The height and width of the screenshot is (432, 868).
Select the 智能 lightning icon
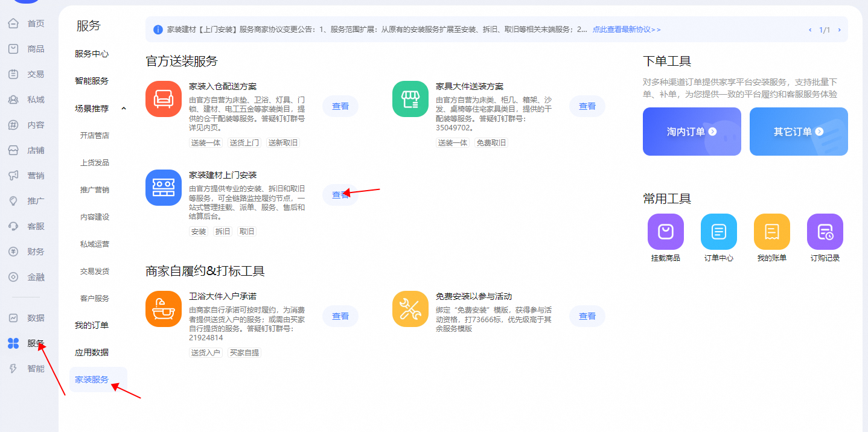pyautogui.click(x=13, y=369)
